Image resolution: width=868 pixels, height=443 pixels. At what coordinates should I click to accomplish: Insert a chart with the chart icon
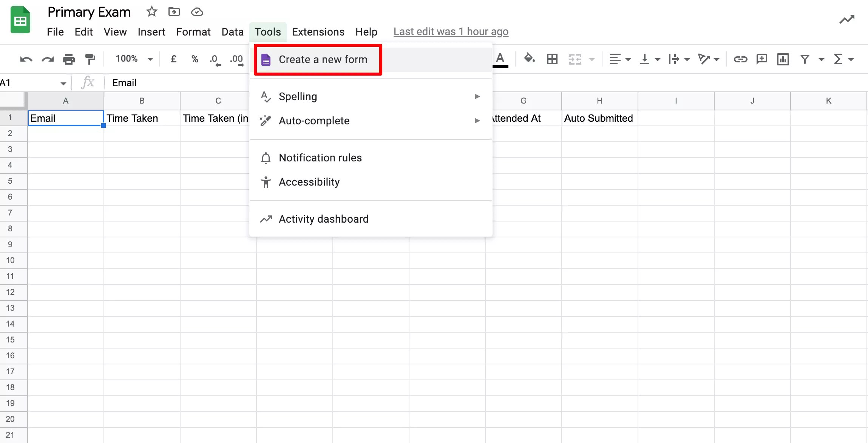[x=783, y=59]
